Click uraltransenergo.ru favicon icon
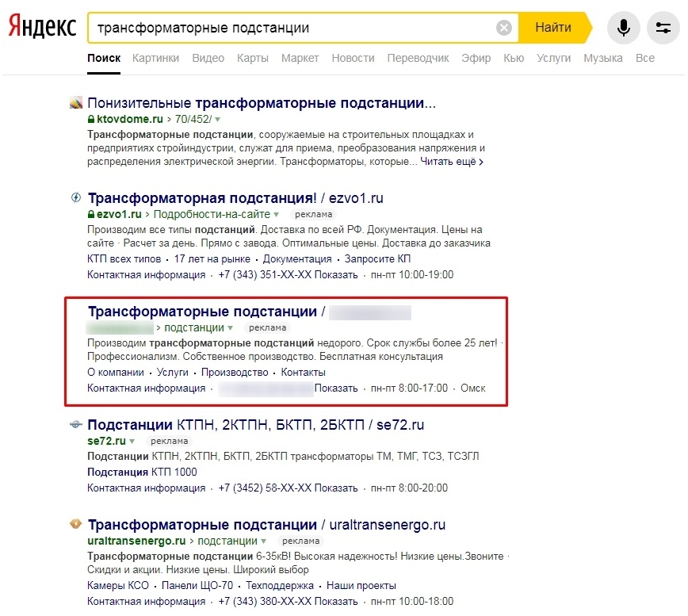 click(x=76, y=524)
